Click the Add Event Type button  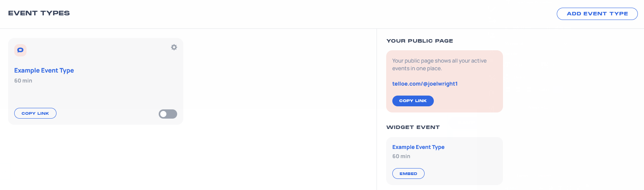click(597, 14)
